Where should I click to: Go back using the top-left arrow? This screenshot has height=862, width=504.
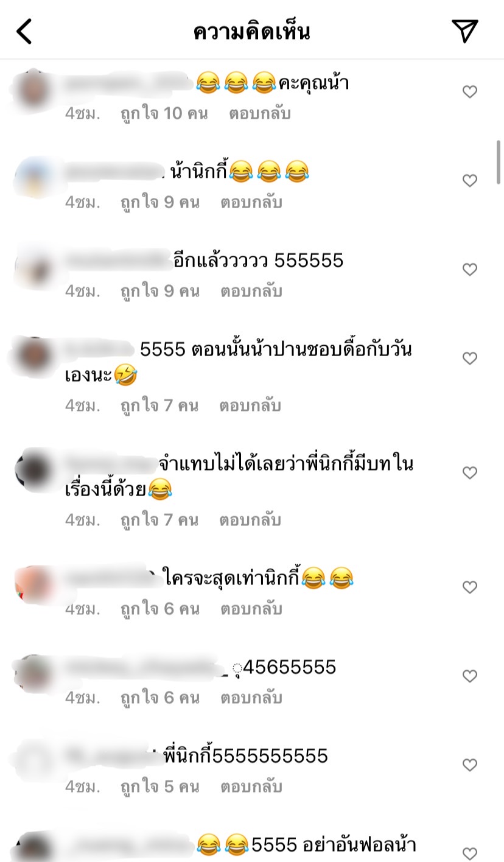point(24,31)
